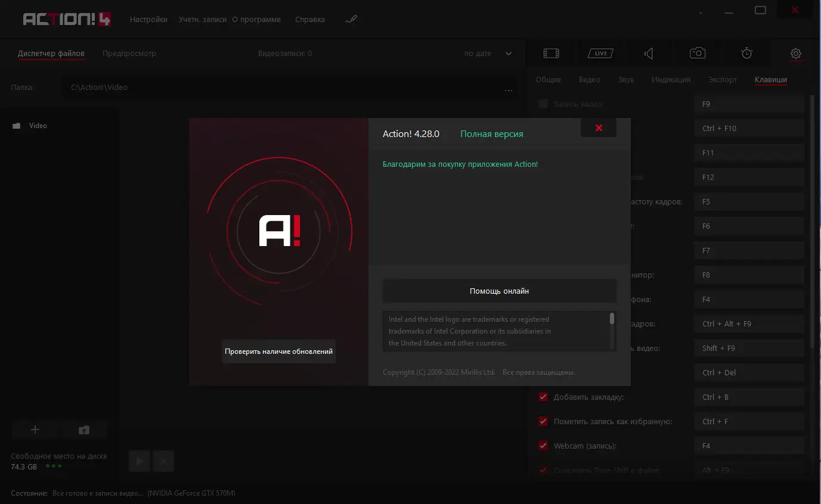The height and width of the screenshot is (504, 821).
Task: Open the Экспорт settings tab
Action: (723, 80)
